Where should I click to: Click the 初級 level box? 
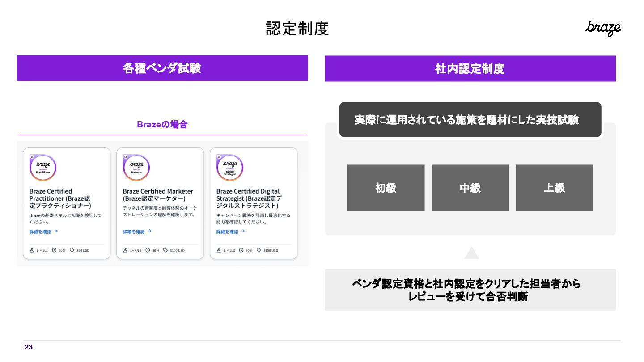386,188
